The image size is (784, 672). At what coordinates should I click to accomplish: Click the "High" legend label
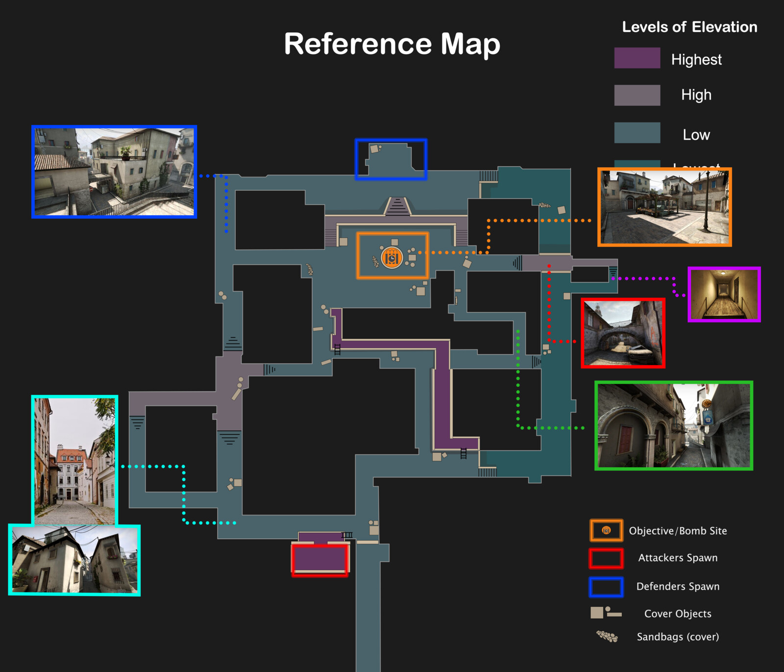click(696, 95)
